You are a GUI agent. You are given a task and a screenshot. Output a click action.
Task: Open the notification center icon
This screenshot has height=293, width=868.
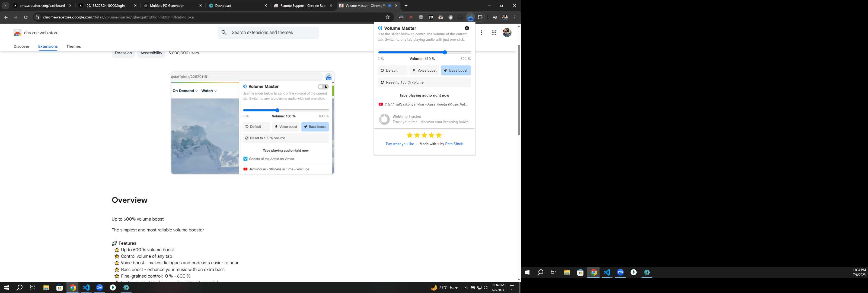(x=512, y=288)
